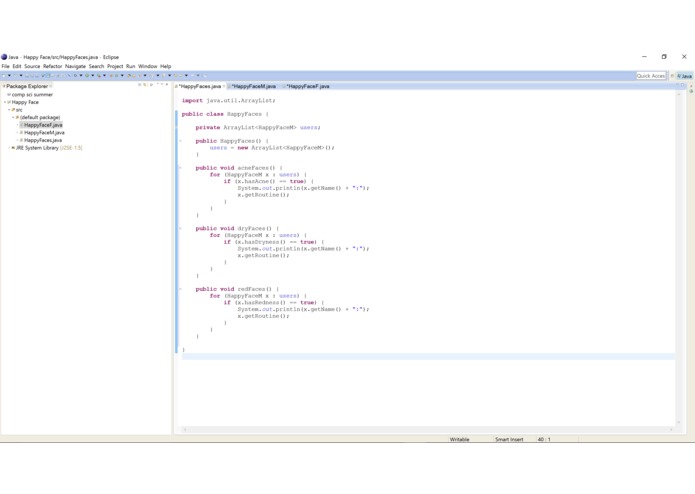Fold the HappyFaces() constructor in editor
The height and width of the screenshot is (494, 695).
(180, 141)
